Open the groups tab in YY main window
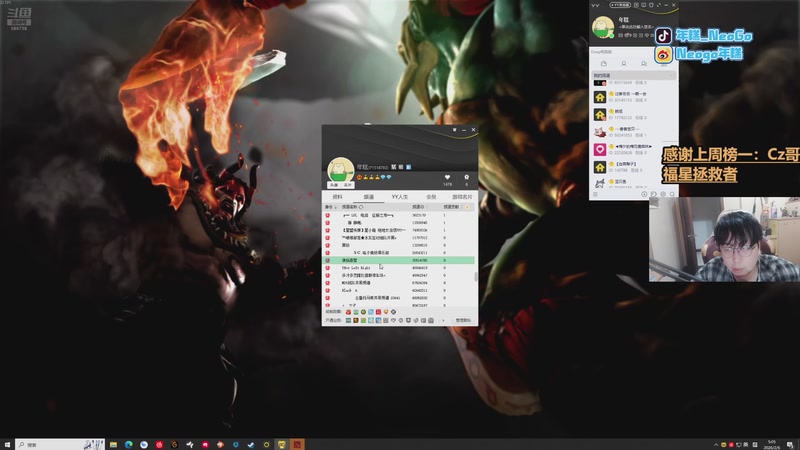The image size is (800, 450). pos(643,64)
